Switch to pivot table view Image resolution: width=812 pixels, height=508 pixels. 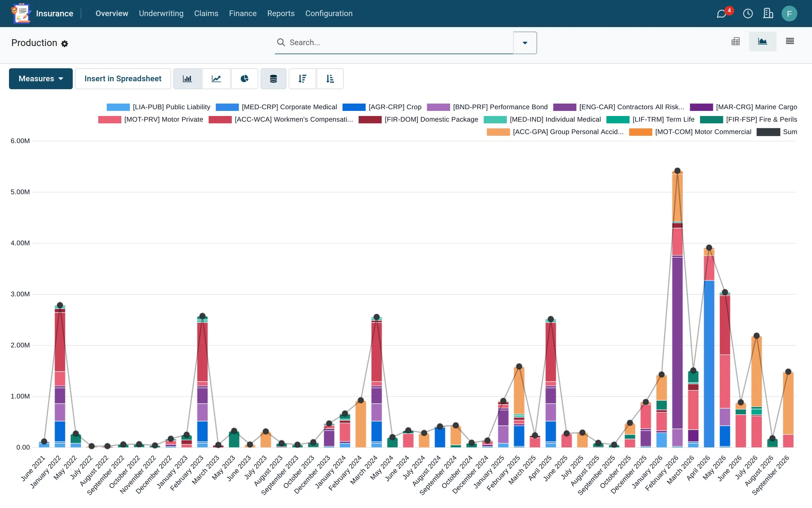735,41
